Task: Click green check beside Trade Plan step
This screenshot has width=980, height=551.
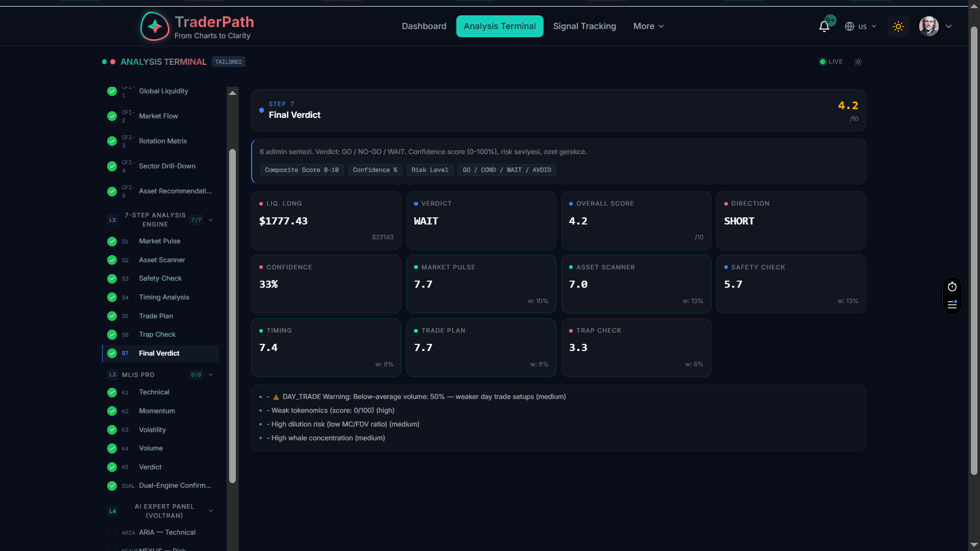Action: pyautogui.click(x=112, y=316)
